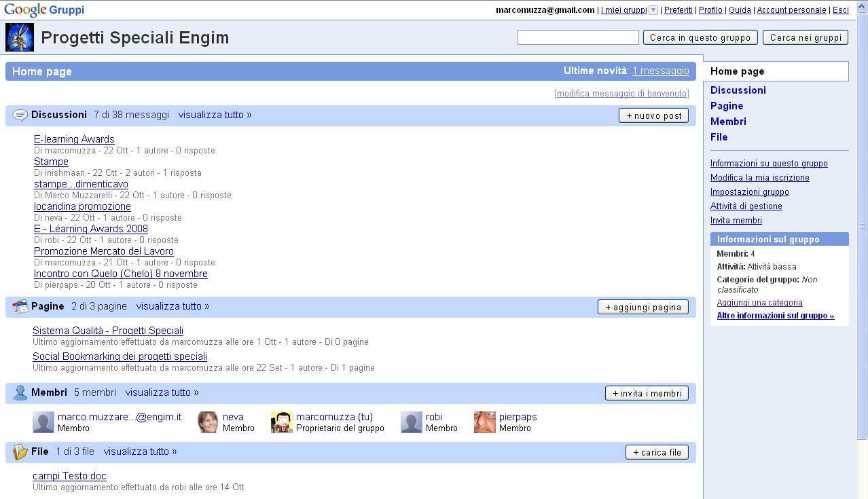Screen dimensions: 868x499
Task: Click pierpaps member photo
Action: (484, 422)
